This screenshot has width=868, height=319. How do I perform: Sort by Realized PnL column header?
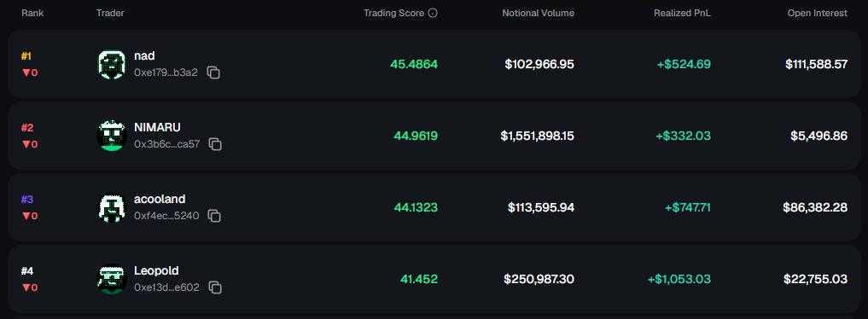pyautogui.click(x=682, y=13)
